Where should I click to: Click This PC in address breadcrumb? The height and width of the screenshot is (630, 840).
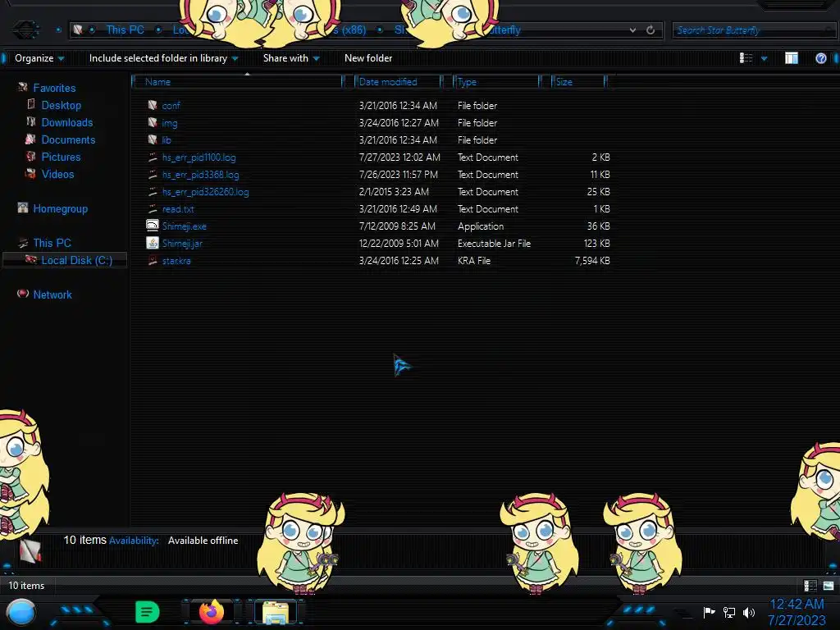pos(125,30)
